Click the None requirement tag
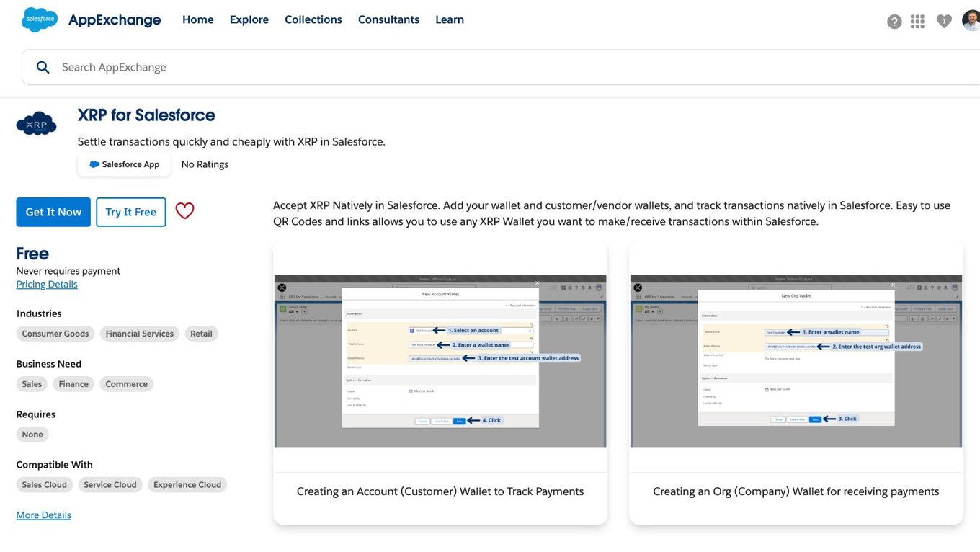 coord(32,435)
